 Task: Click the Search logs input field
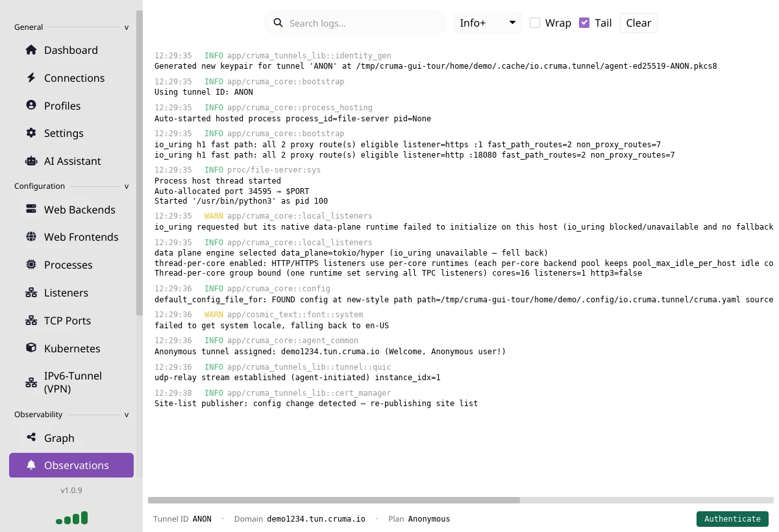355,23
